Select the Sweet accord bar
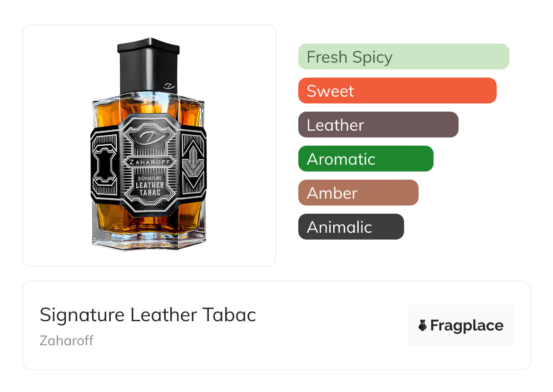 coord(397,91)
